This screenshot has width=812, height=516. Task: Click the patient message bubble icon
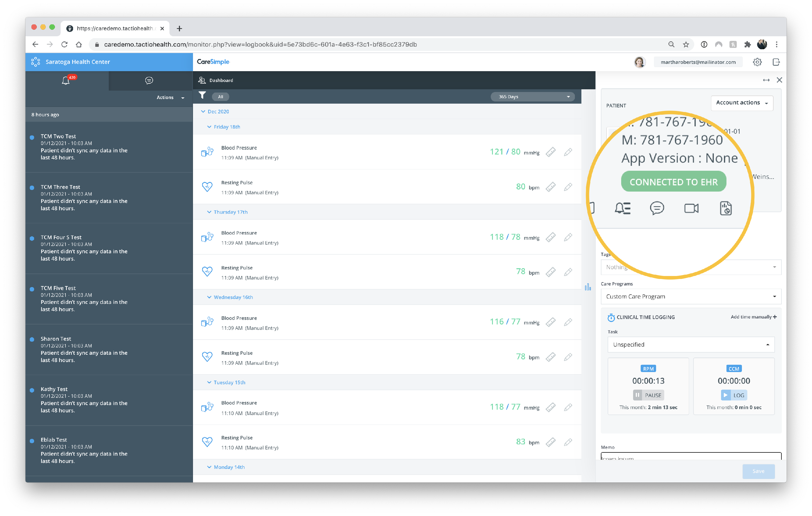coord(657,208)
